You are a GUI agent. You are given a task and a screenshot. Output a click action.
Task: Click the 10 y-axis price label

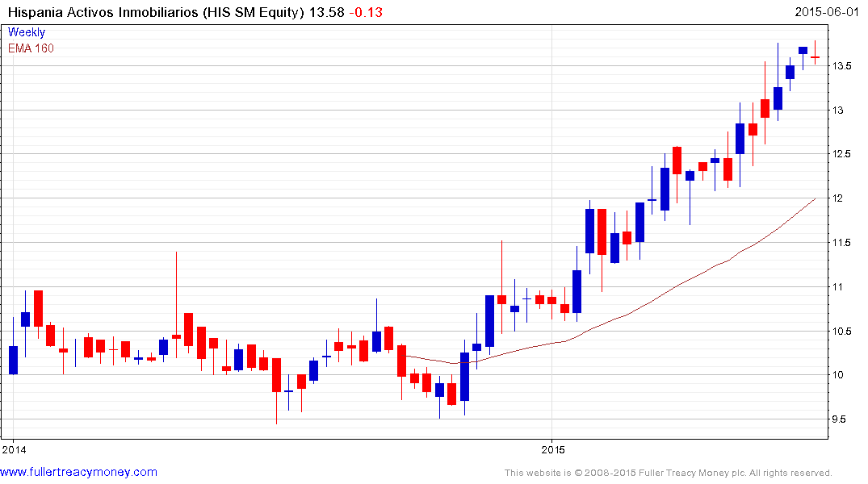tap(838, 375)
